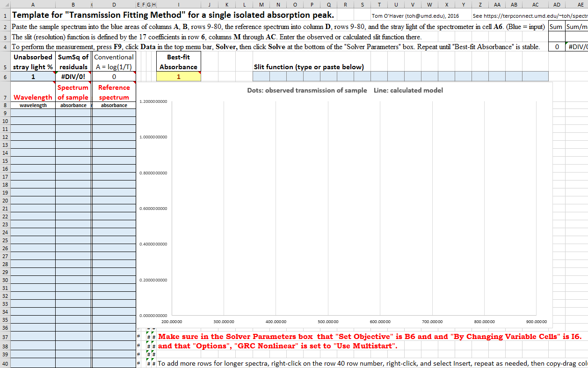Select the Reference spectrum header cell
The image size is (588, 368).
[x=114, y=93]
